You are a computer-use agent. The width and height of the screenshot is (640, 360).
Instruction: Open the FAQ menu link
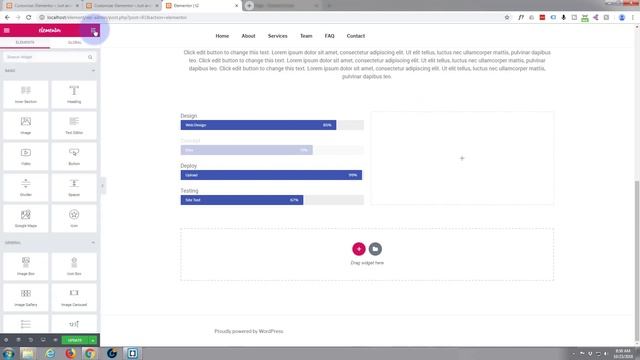pos(329,36)
